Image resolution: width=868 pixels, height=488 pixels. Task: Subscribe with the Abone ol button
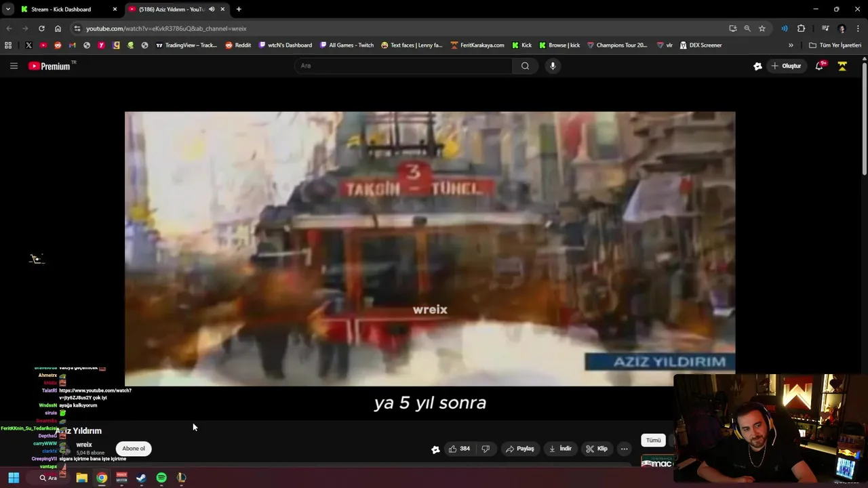point(134,449)
